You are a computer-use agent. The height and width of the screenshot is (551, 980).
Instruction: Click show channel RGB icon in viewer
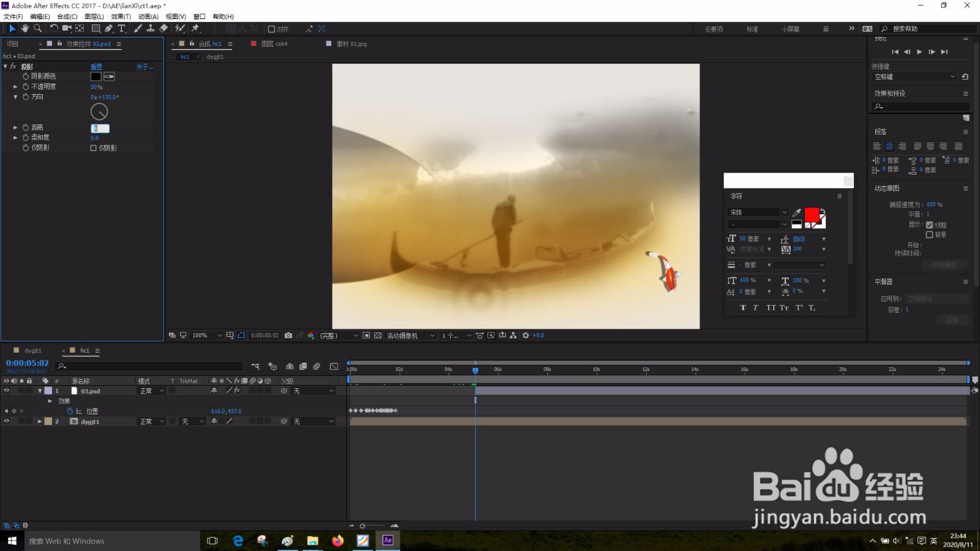311,335
